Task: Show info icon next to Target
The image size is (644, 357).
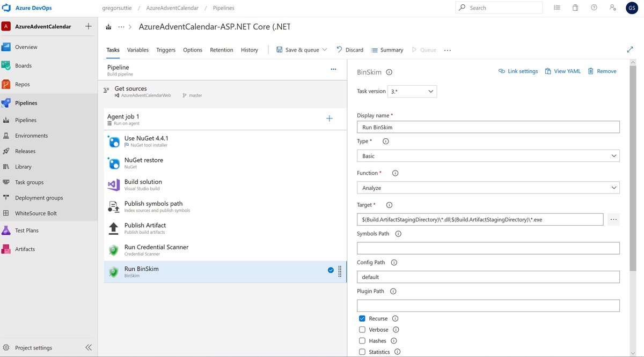Action: click(x=389, y=205)
